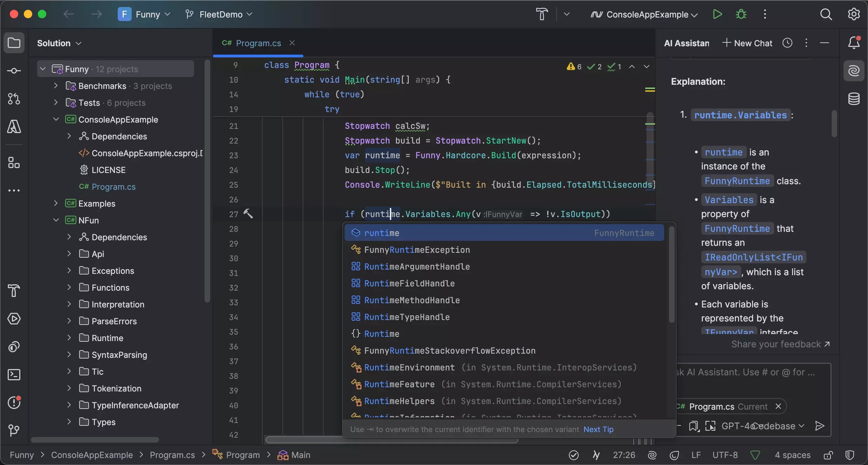
Task: Toggle the file write-lock in status bar
Action: coord(828,455)
